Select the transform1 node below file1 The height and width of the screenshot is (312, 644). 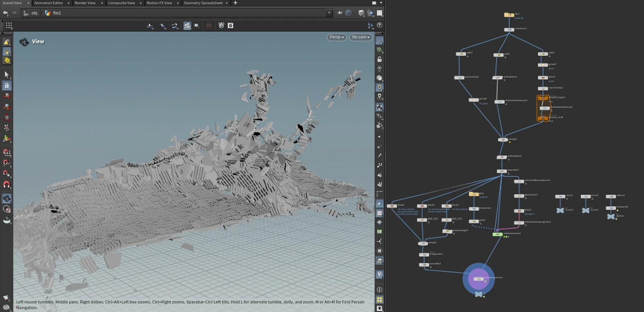tap(509, 29)
